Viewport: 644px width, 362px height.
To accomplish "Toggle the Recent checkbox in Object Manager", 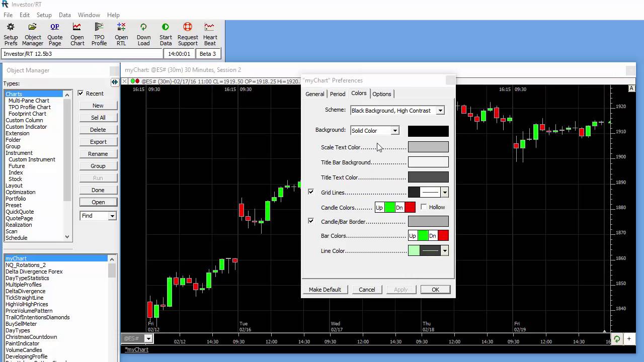I will coord(80,94).
